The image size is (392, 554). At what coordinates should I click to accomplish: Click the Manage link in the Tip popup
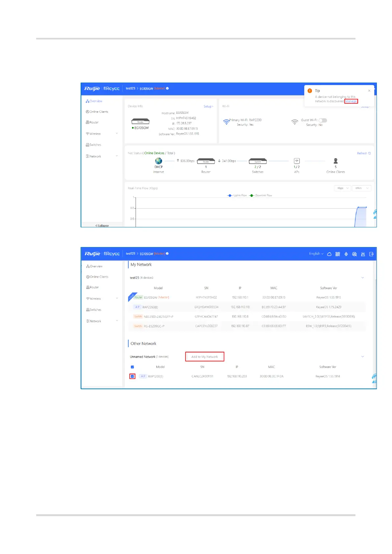351,101
